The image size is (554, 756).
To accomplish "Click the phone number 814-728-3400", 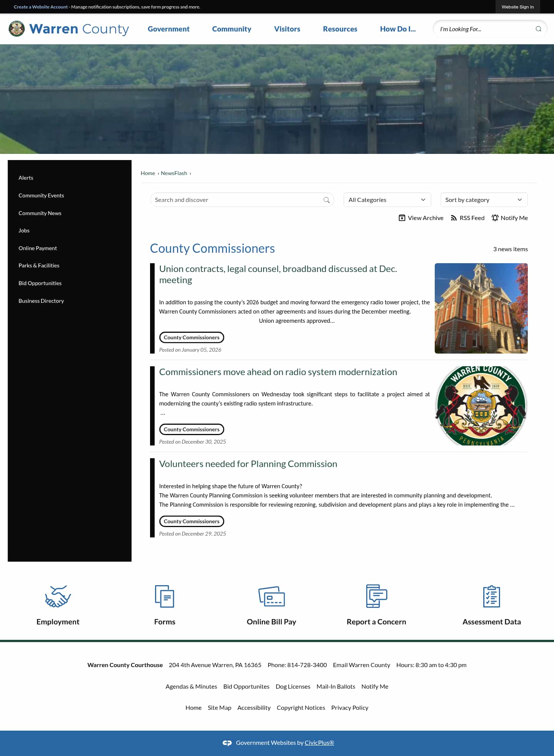I will pos(307,665).
